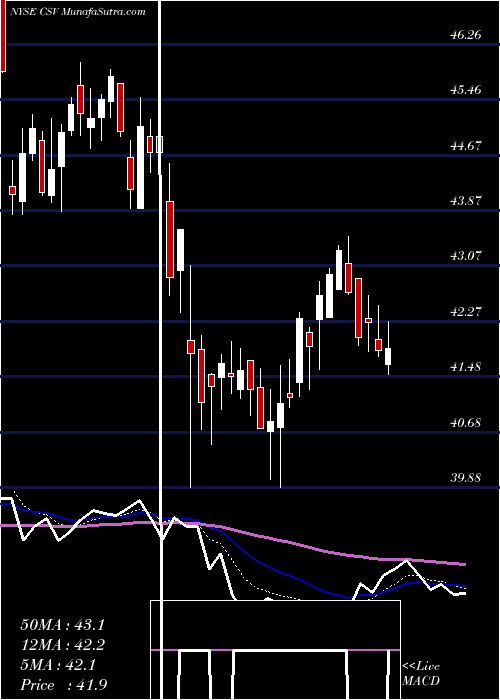Click the 43.87 price level label
Image resolution: width=500 pixels, height=700 pixels.
(x=466, y=200)
